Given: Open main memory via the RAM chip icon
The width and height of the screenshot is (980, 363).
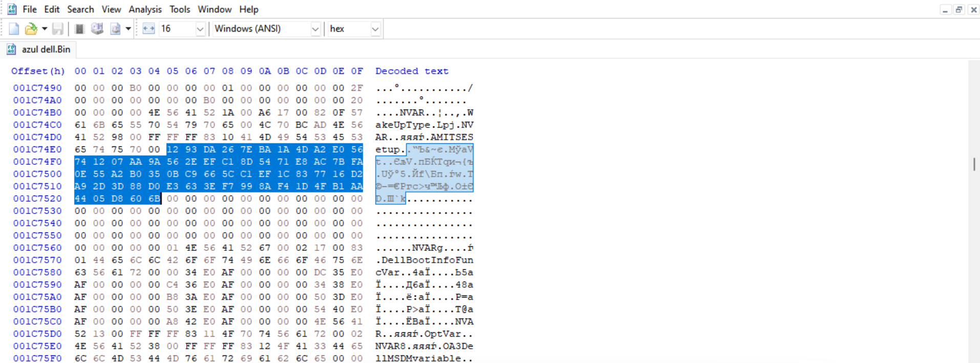Looking at the screenshot, I should pyautogui.click(x=79, y=29).
